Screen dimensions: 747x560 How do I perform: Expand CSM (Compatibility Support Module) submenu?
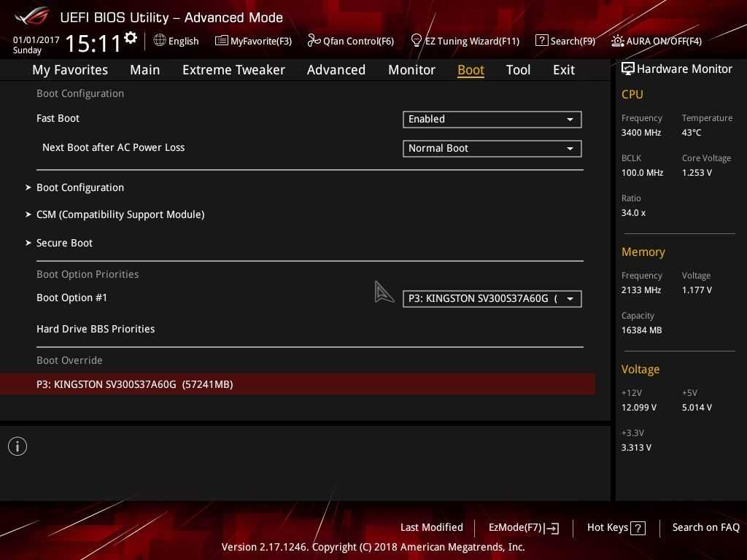click(x=120, y=214)
